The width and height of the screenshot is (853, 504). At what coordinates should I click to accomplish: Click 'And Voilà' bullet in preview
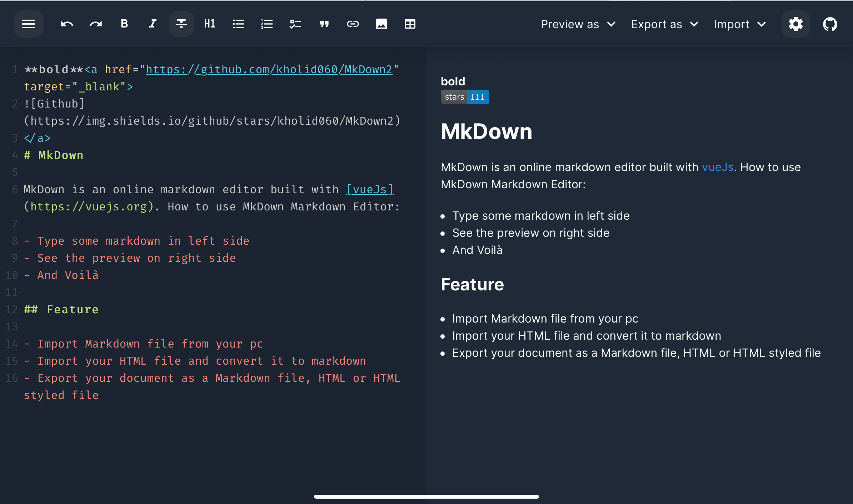point(477,250)
